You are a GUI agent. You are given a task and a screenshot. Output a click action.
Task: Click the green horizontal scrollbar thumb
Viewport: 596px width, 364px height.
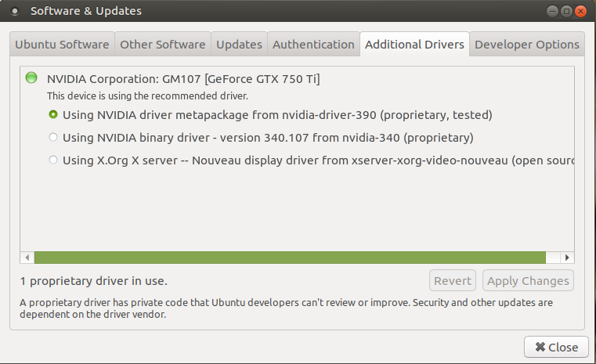click(290, 258)
